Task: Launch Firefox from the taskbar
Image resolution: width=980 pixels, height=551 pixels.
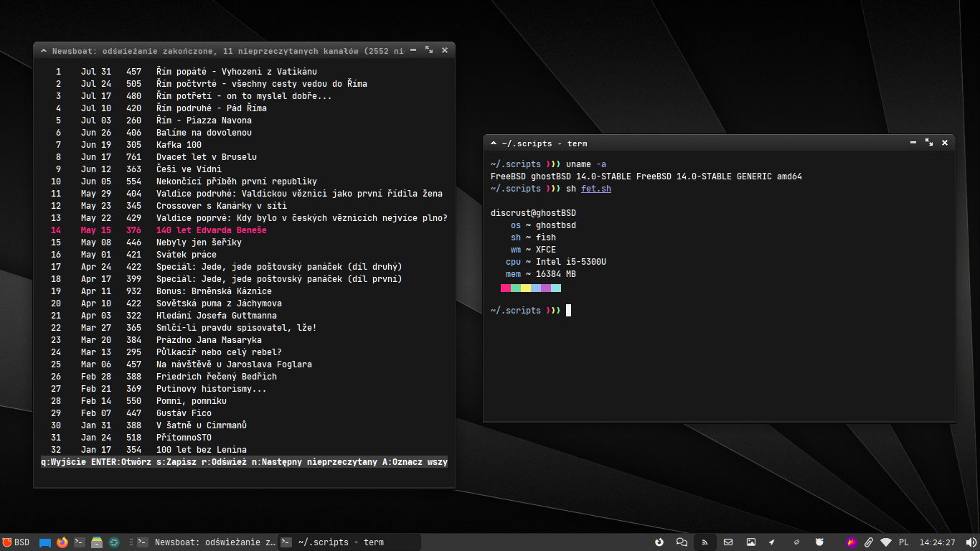Action: pos(62,542)
